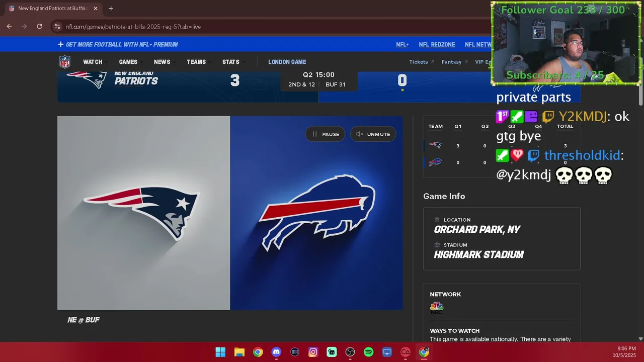Click the ORCHARD PARK, NY text
The height and width of the screenshot is (362, 644).
pyautogui.click(x=477, y=229)
